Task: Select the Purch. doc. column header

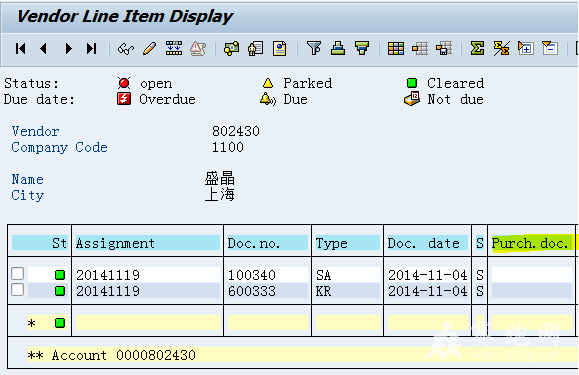Action: (x=532, y=243)
